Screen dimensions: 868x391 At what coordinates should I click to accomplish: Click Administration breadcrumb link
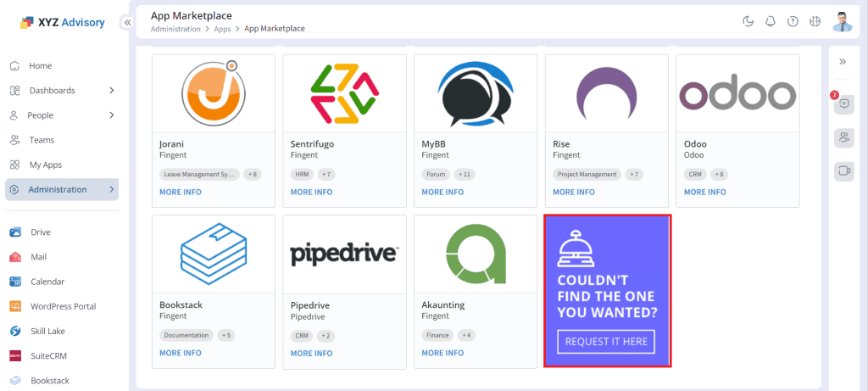pyautogui.click(x=175, y=29)
